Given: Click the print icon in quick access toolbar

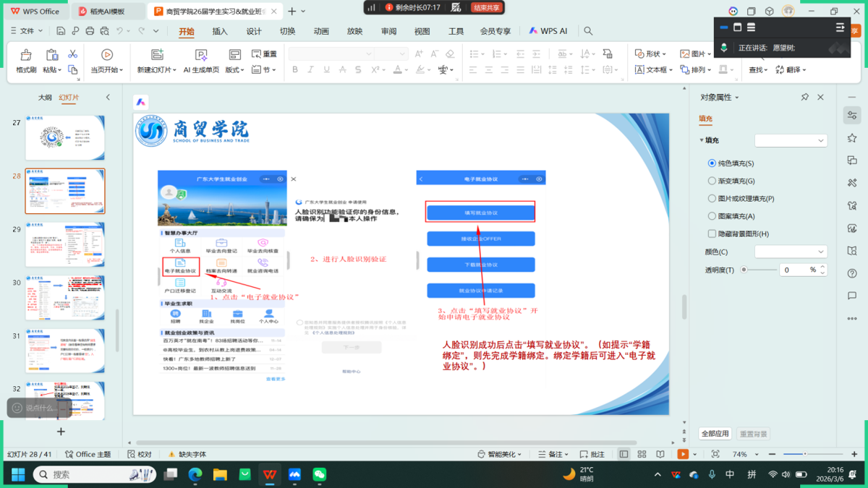Looking at the screenshot, I should coord(90,31).
